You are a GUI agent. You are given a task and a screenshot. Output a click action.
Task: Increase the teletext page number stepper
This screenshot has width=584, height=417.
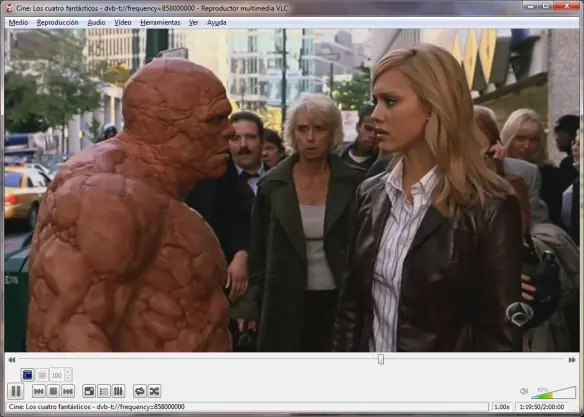(67, 371)
